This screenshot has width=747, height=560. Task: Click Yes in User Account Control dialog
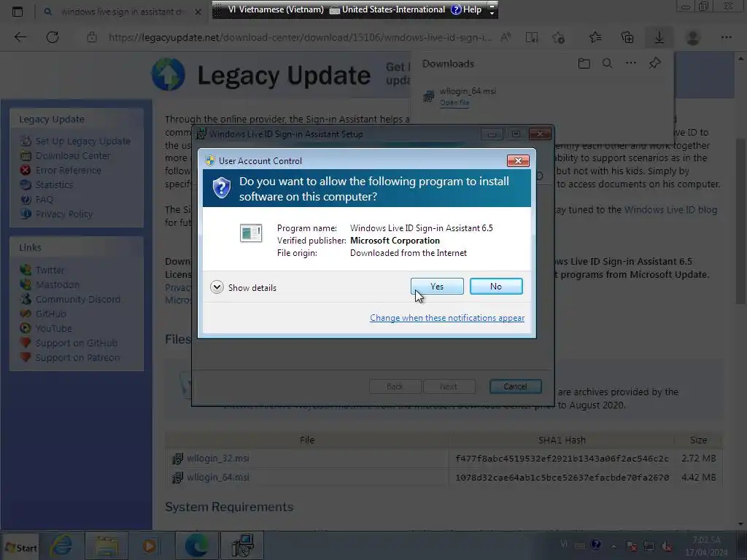(437, 286)
